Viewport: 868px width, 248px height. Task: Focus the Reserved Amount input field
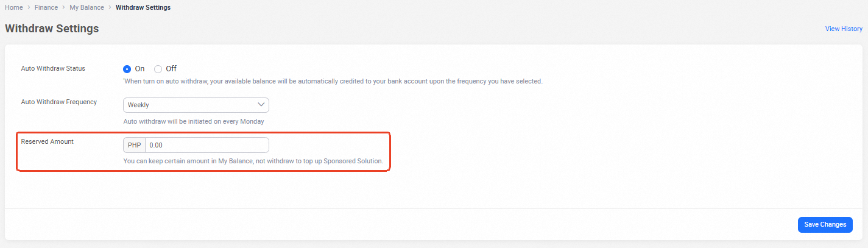point(206,145)
